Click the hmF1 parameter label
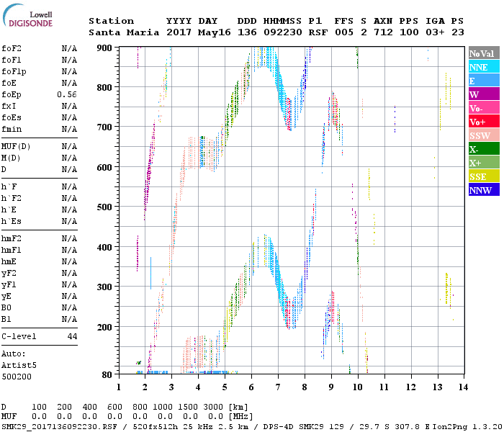The width and height of the screenshot is (504, 432). tap(12, 251)
